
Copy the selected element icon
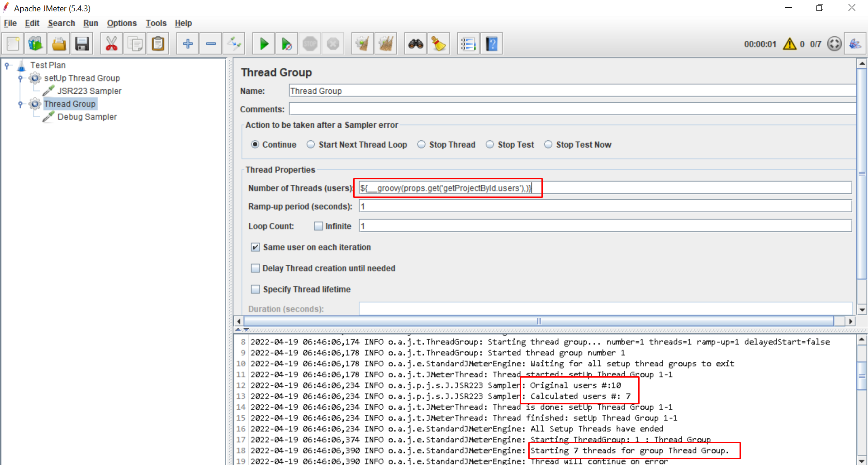(x=135, y=44)
